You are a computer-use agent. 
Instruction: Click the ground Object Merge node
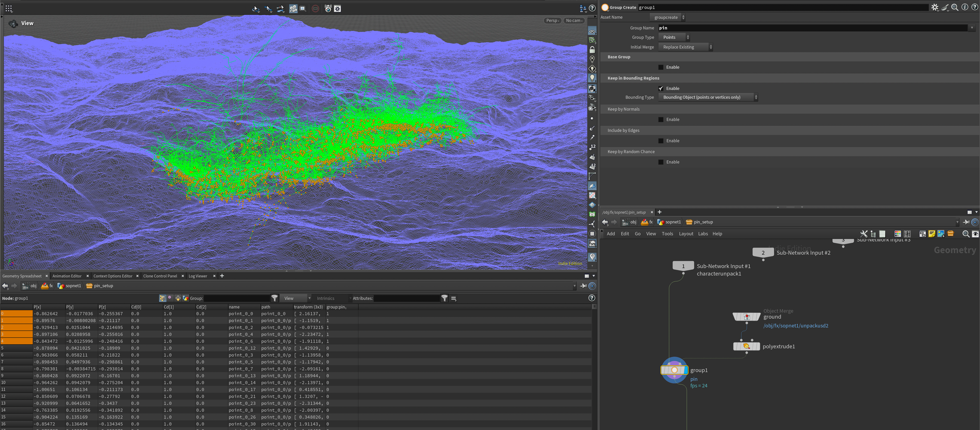746,317
